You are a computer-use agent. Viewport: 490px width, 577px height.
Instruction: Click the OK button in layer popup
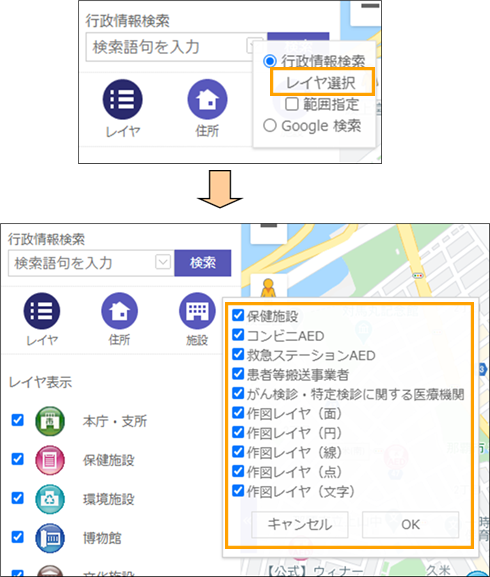(410, 524)
